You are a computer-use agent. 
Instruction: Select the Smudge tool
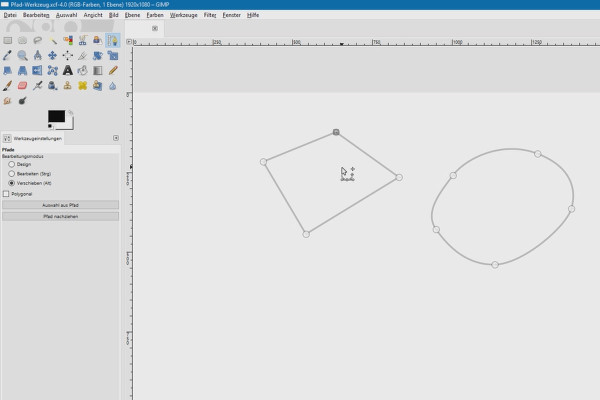(8, 101)
